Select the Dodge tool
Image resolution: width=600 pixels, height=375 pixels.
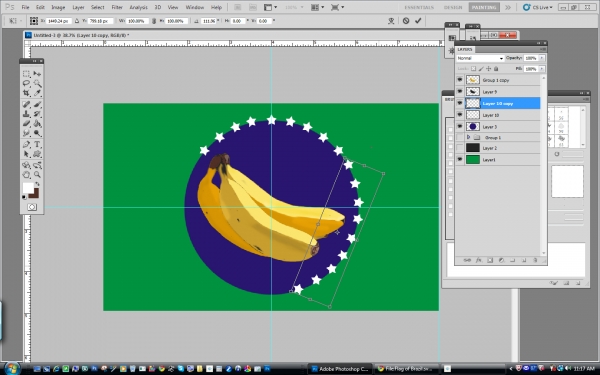(37, 133)
